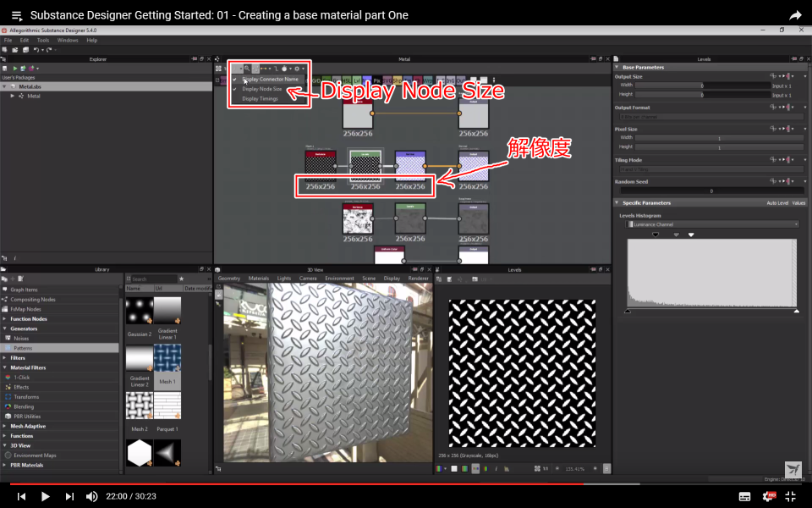
Task: Select the Mesh 1 pattern thumbnail
Action: click(x=167, y=357)
